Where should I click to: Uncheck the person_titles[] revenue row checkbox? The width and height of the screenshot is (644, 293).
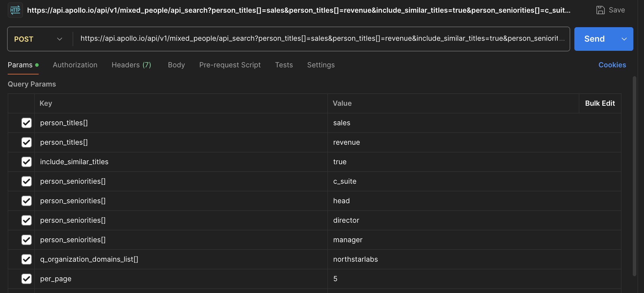point(27,142)
